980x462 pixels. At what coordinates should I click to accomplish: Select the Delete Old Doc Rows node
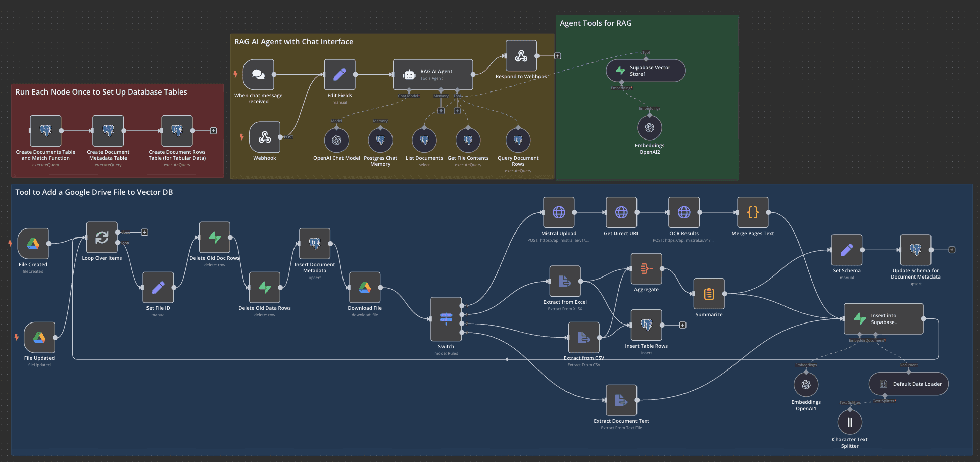point(215,237)
